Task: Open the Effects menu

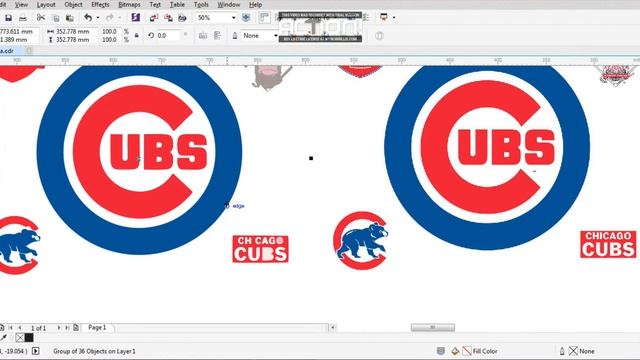Action: pyautogui.click(x=100, y=4)
